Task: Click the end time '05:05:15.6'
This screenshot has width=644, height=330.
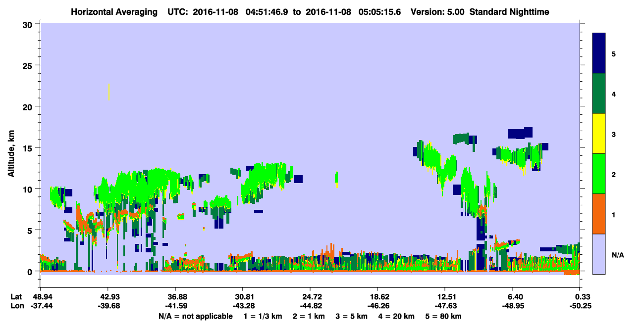Action: [380, 11]
